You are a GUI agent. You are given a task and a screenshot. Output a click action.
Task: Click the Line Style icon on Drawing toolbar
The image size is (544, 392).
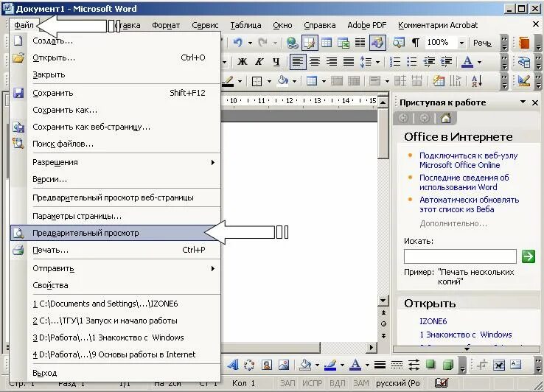click(x=380, y=365)
